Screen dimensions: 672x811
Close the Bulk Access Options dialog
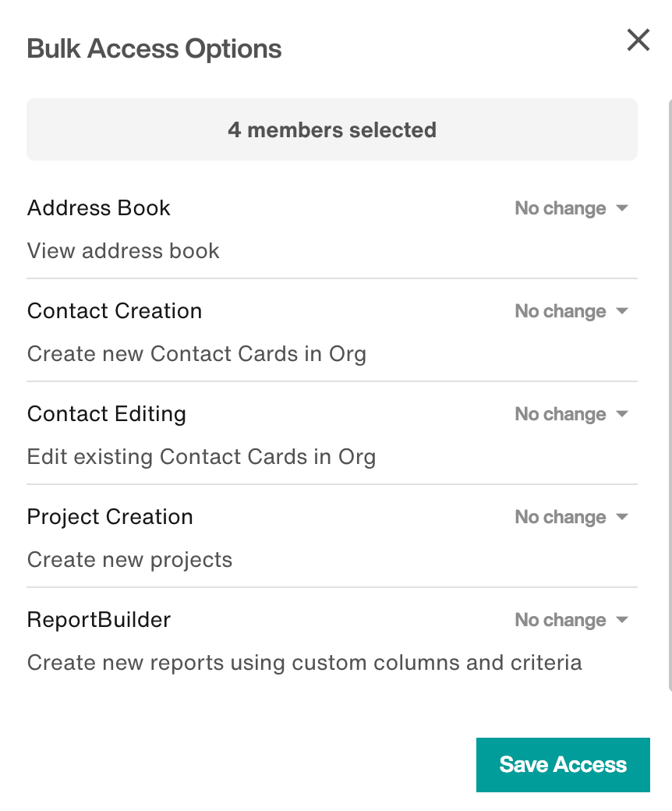coord(638,40)
